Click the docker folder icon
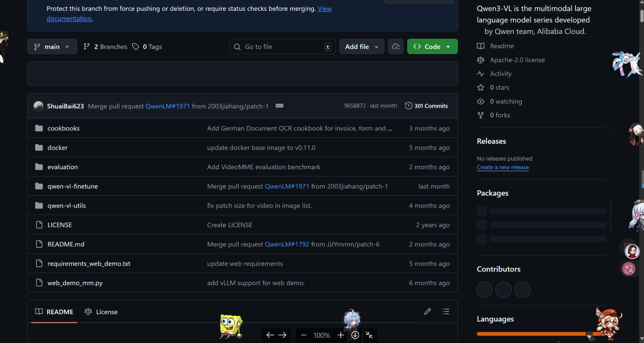The image size is (644, 343). tap(39, 147)
